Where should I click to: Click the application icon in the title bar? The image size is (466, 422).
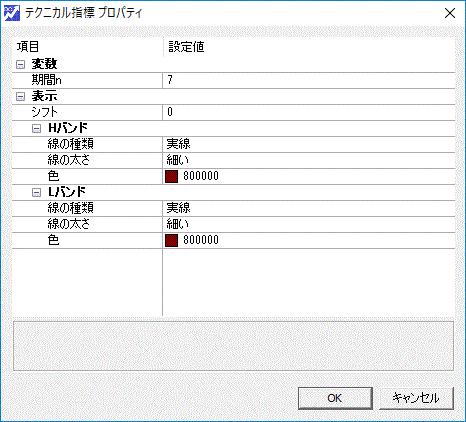tap(12, 13)
